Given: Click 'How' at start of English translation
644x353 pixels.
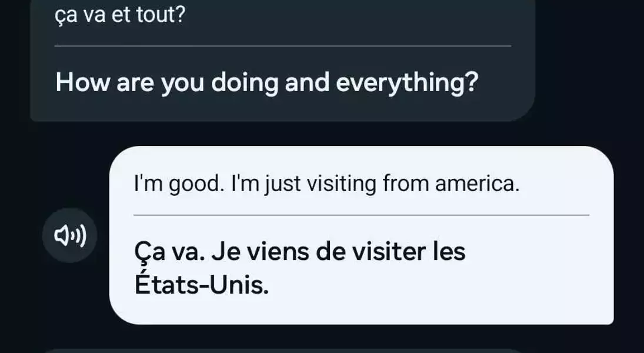Looking at the screenshot, I should click(83, 82).
